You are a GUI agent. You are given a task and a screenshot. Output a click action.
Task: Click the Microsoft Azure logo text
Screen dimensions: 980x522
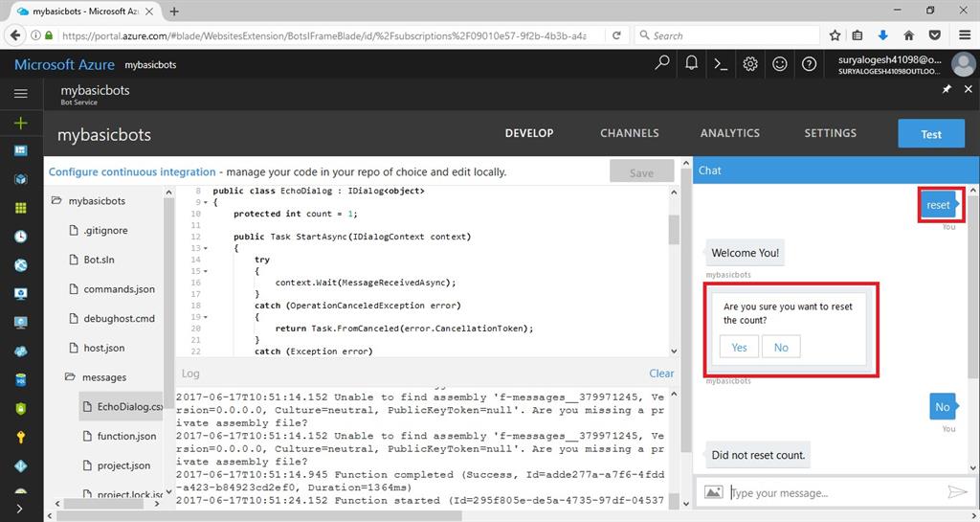click(x=64, y=64)
